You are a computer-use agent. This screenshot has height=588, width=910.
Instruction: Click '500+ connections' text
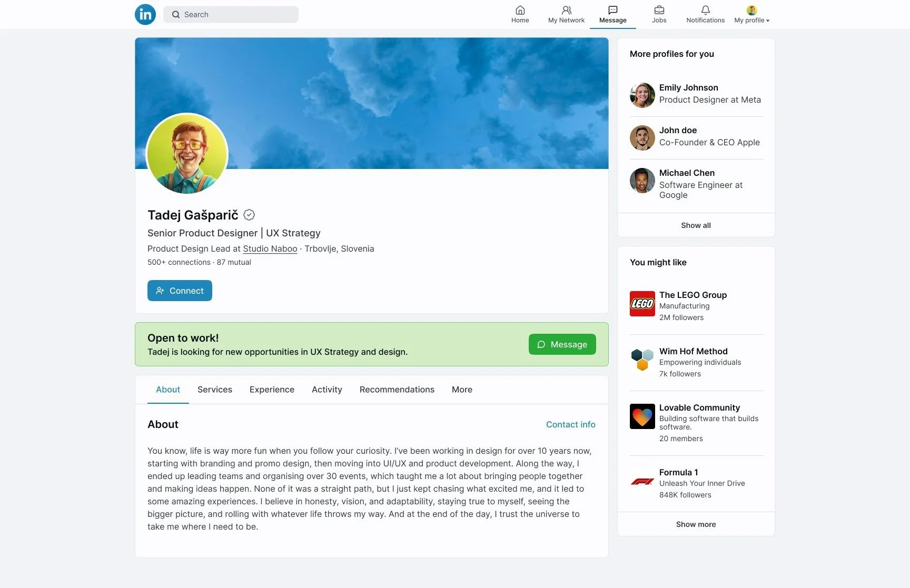(x=179, y=262)
